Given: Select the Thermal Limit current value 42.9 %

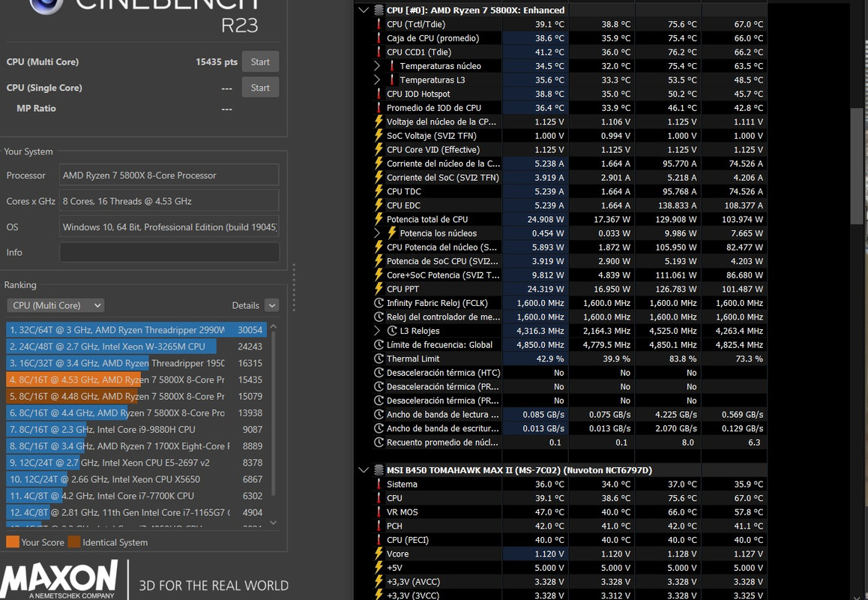Looking at the screenshot, I should click(549, 358).
